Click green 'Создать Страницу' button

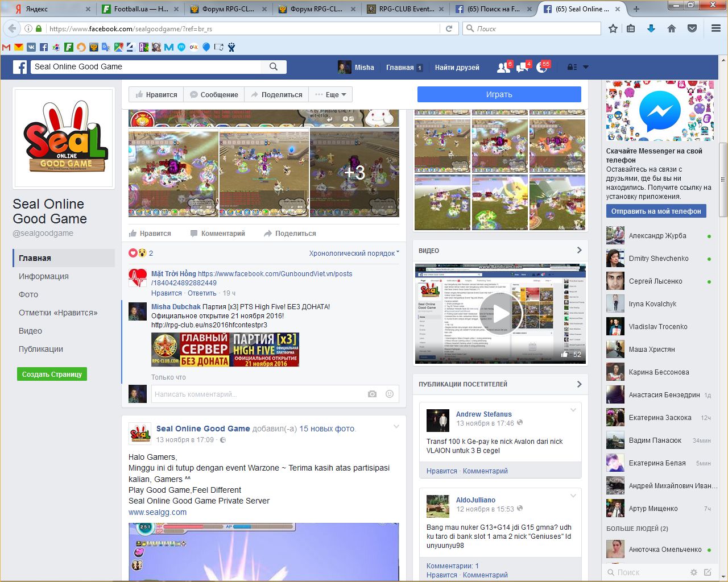point(52,374)
